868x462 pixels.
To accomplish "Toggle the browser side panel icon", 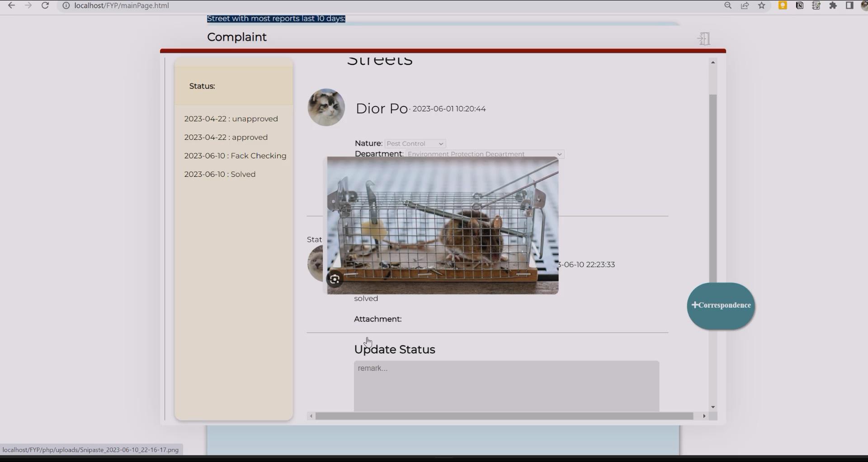I will pos(849,5).
